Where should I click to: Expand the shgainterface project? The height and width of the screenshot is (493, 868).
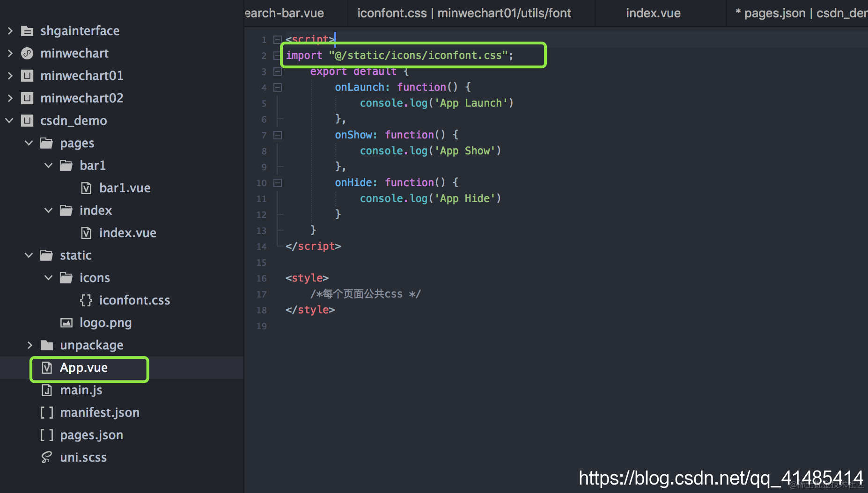[10, 31]
